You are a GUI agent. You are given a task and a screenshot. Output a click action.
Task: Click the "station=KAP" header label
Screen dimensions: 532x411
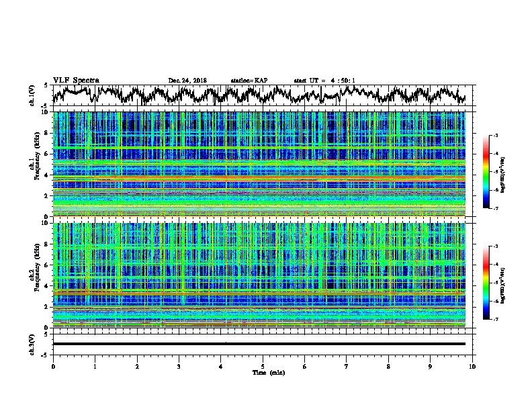click(249, 81)
